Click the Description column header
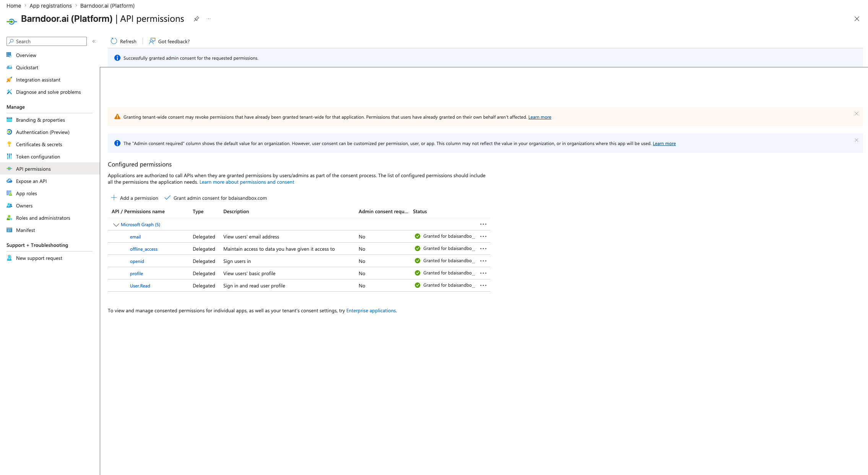868x475 pixels. point(236,211)
